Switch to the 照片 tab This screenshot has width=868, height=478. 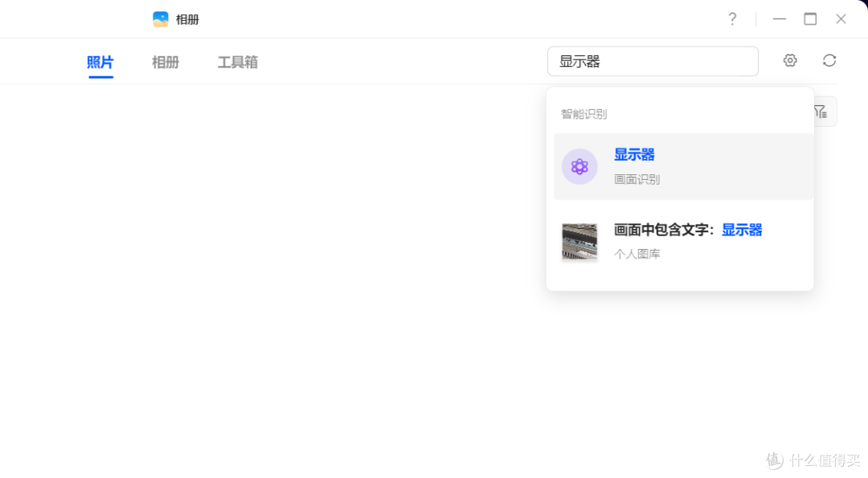tap(100, 62)
